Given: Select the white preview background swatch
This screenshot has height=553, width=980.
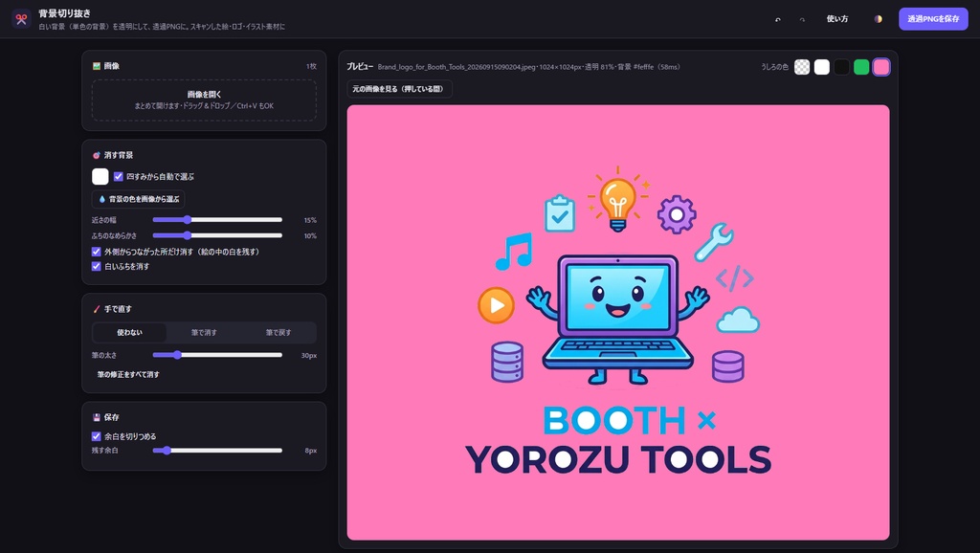Looking at the screenshot, I should (x=822, y=67).
